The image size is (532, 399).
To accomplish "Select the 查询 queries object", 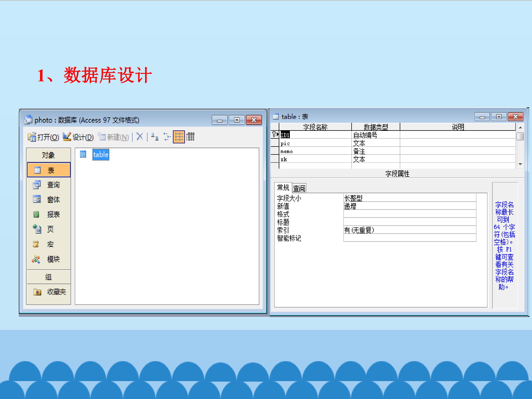I will [x=49, y=185].
